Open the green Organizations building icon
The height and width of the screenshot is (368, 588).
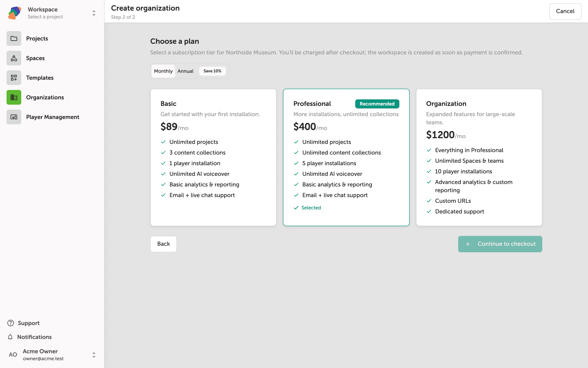(14, 97)
